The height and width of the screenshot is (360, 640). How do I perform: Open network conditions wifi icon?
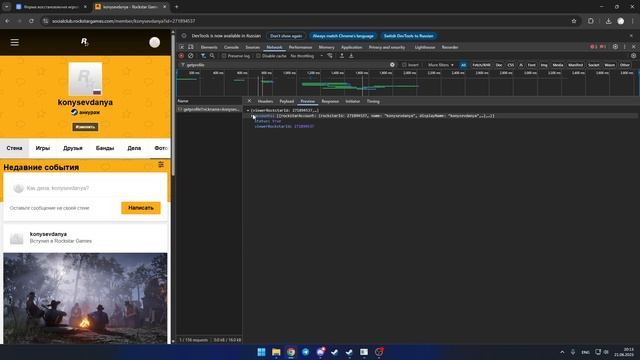[x=330, y=56]
